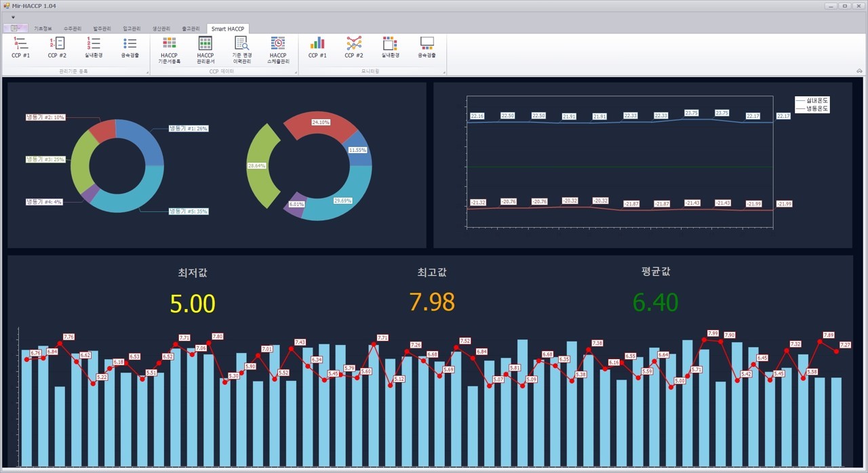Click the 평균값 value 6.40

pos(655,302)
